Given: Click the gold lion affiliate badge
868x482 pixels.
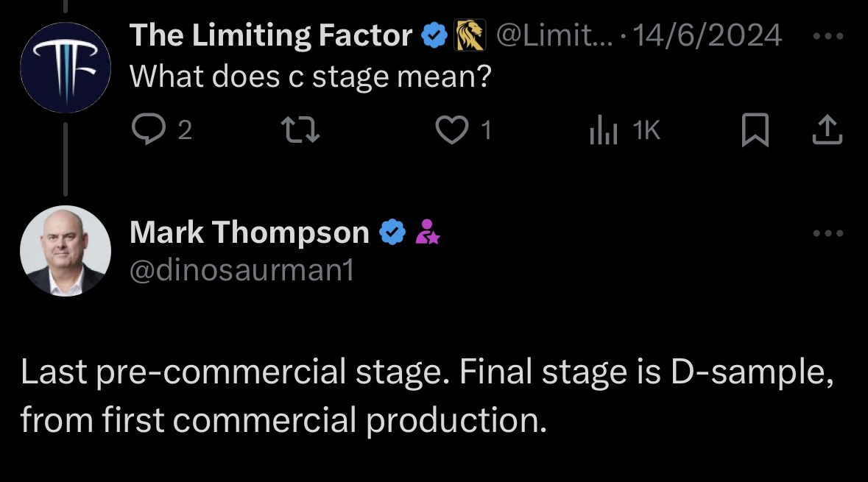Looking at the screenshot, I should point(470,35).
